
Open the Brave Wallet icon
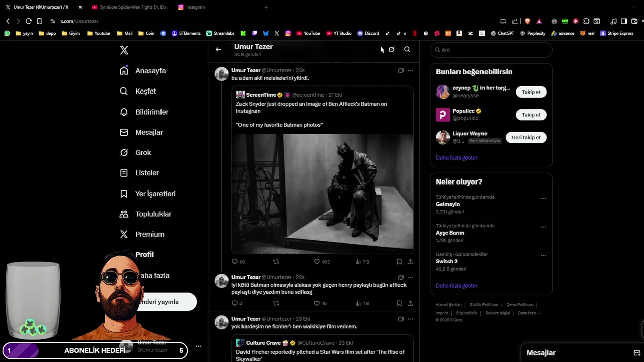(x=634, y=21)
